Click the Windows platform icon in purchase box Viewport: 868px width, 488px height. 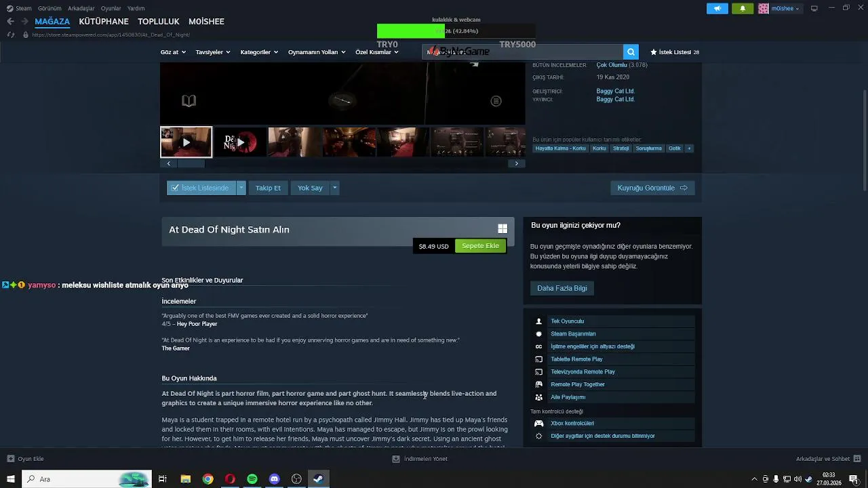click(502, 229)
